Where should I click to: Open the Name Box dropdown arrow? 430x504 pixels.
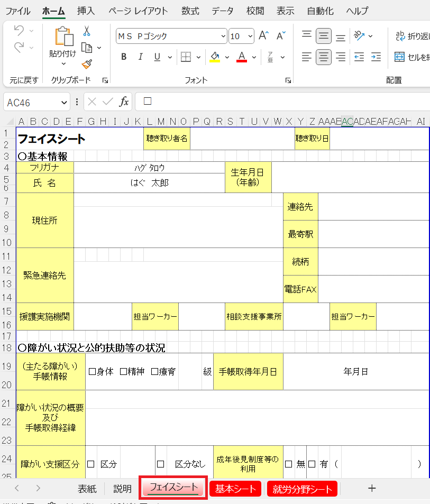pos(65,102)
